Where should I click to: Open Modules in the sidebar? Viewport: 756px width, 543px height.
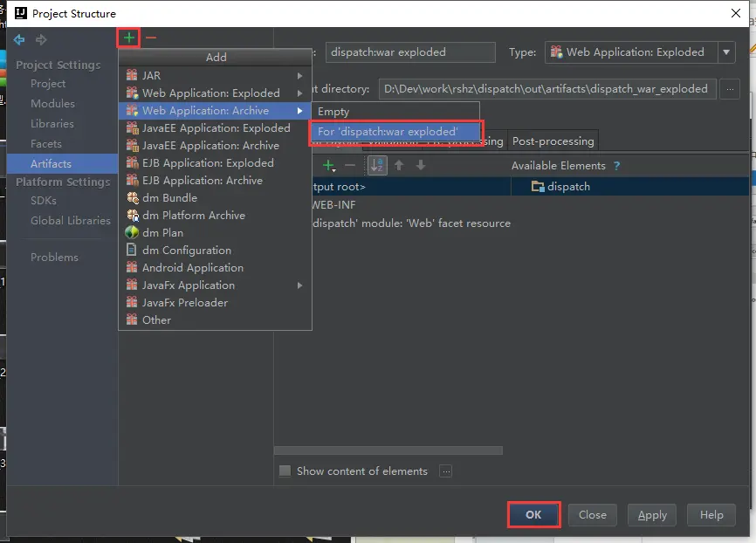coord(52,103)
